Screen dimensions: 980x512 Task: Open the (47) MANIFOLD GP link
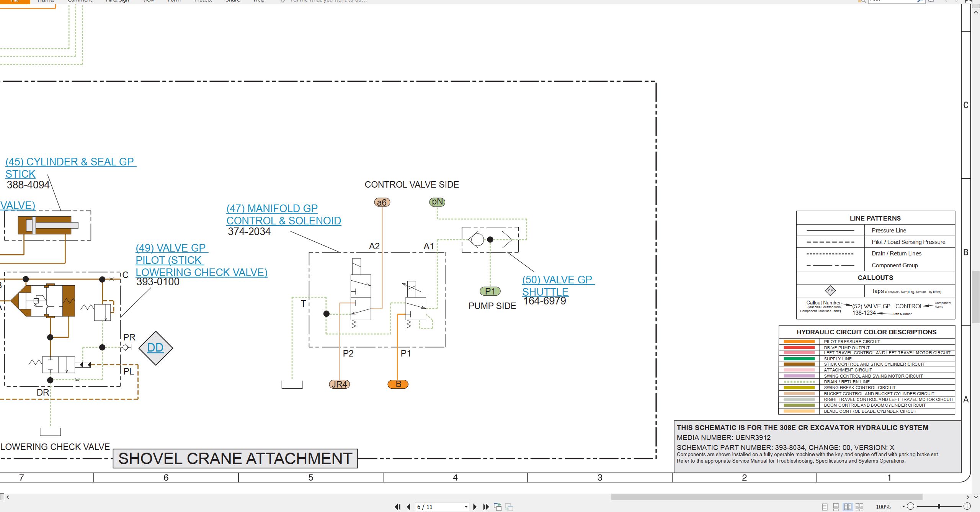272,208
